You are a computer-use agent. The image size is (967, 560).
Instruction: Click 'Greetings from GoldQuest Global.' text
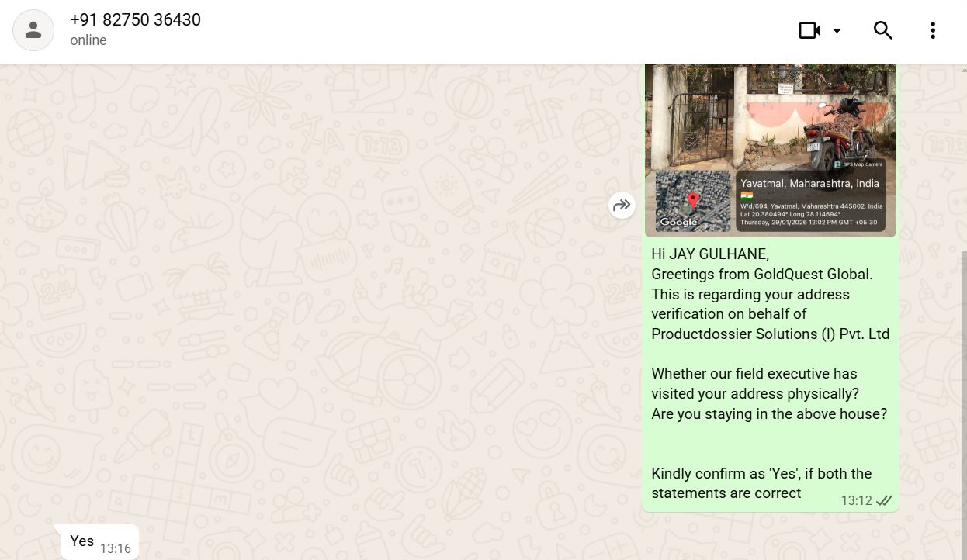762,274
